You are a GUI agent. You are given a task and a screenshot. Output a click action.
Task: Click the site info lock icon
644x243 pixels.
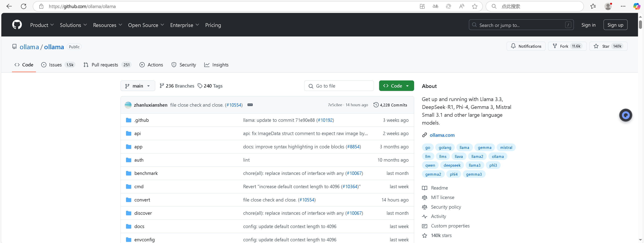pos(42,7)
